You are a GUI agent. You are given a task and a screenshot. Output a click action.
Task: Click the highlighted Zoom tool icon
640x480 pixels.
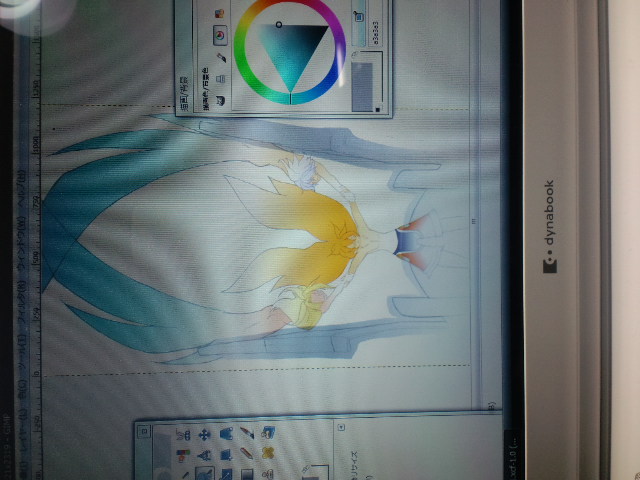204,473
